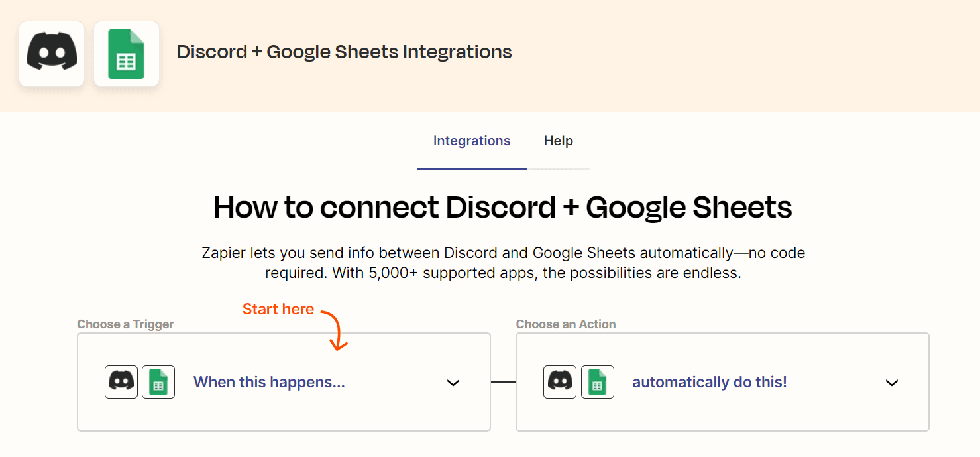
Task: Click the large Google Sheets logo in header
Action: click(127, 54)
